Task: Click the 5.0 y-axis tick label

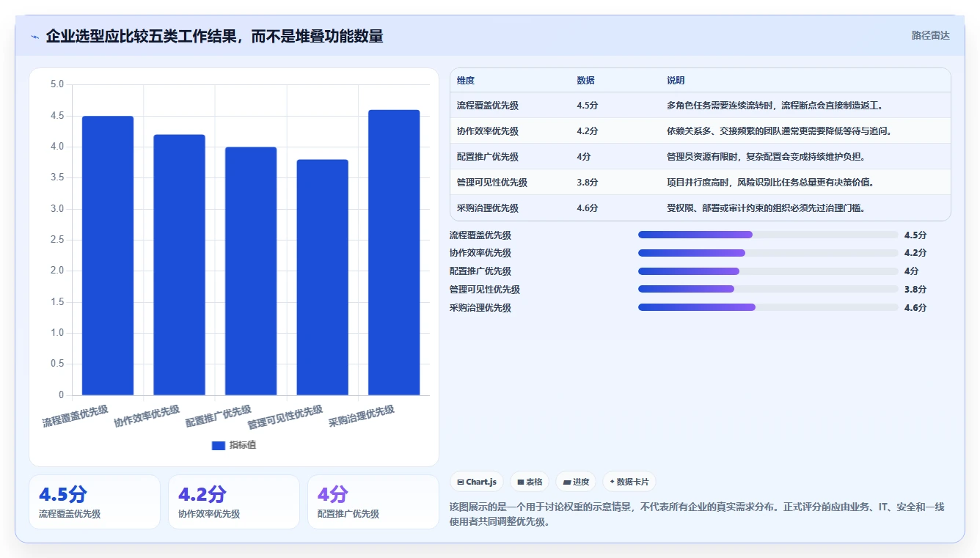Action: coord(56,84)
